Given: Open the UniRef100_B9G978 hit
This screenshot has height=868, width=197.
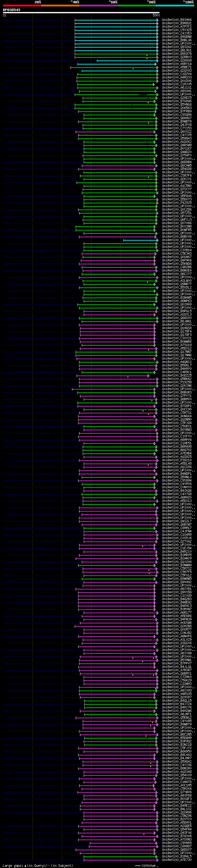Looking at the screenshot, I should 177,54.
